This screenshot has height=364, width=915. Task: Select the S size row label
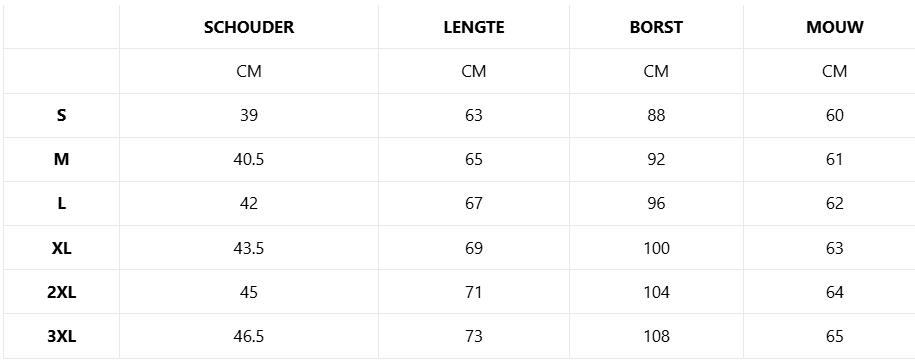click(61, 116)
